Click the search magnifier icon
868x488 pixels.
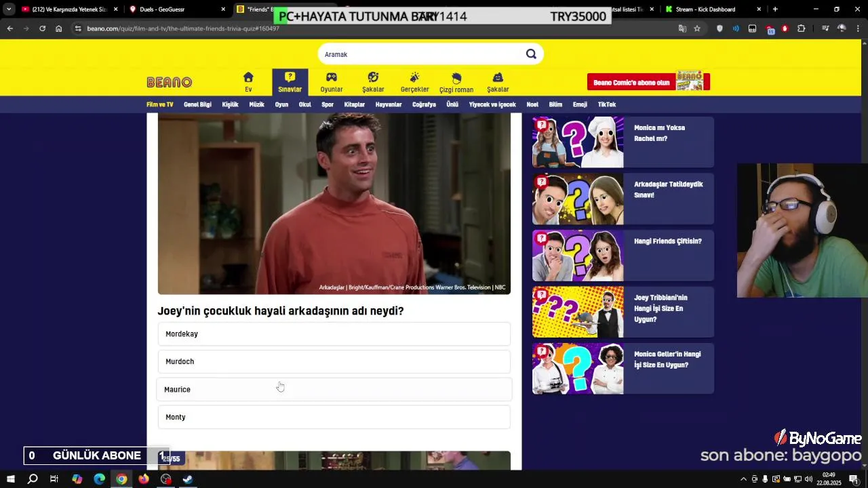click(531, 54)
